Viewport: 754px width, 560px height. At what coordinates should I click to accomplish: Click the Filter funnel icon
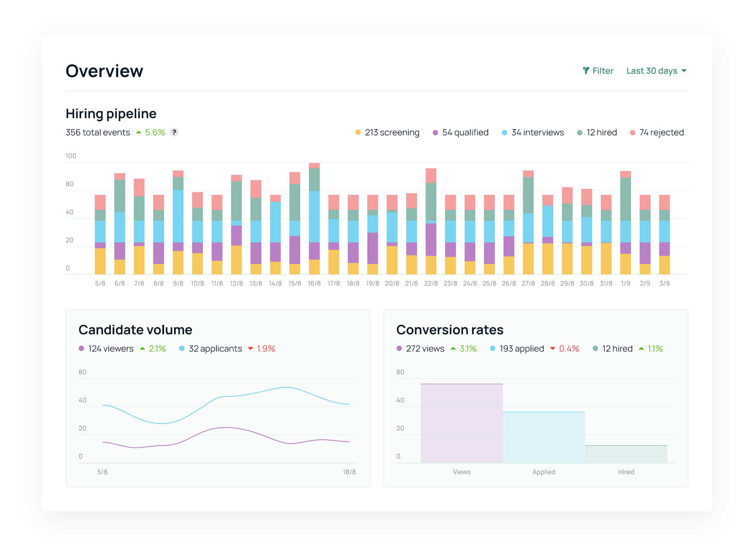(x=586, y=71)
